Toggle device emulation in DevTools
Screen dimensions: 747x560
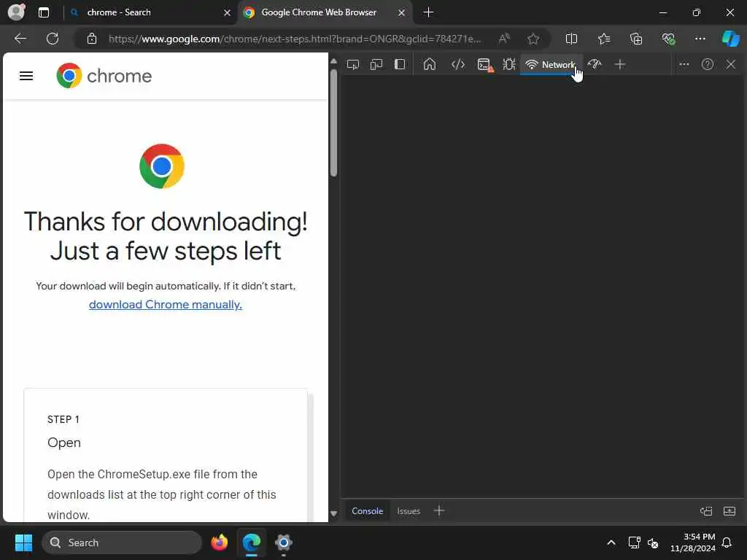(376, 64)
